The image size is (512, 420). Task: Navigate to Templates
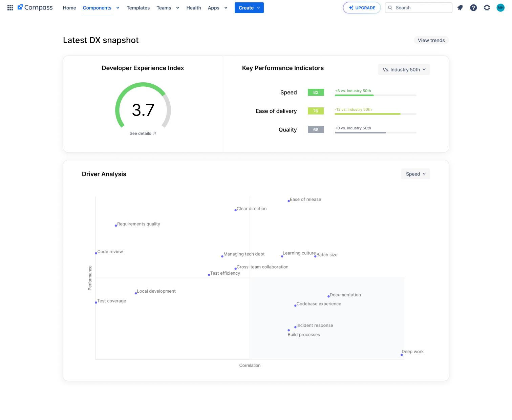click(138, 7)
